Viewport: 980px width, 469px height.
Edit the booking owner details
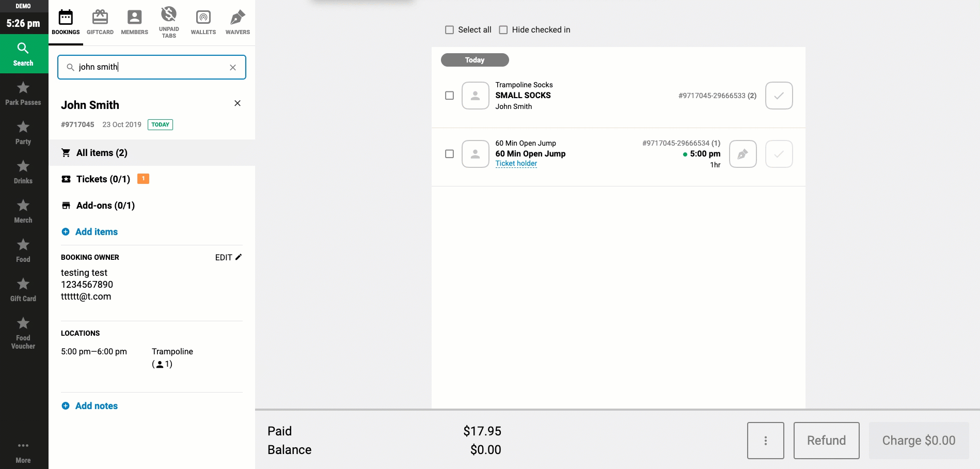click(228, 257)
